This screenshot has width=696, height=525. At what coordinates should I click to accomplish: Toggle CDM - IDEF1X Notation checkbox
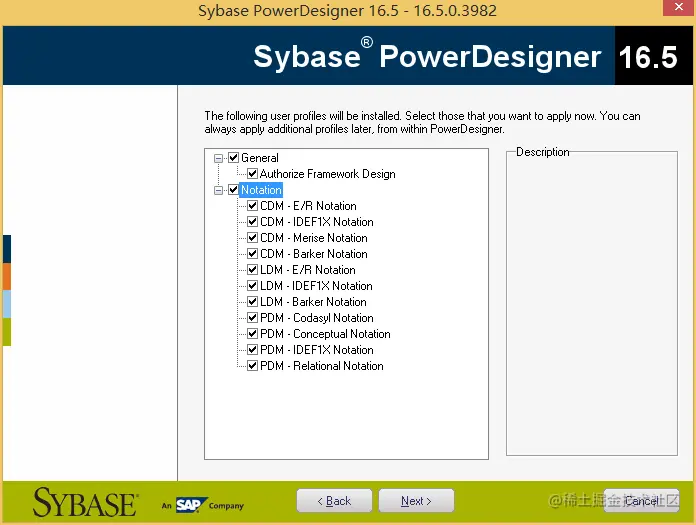(253, 221)
